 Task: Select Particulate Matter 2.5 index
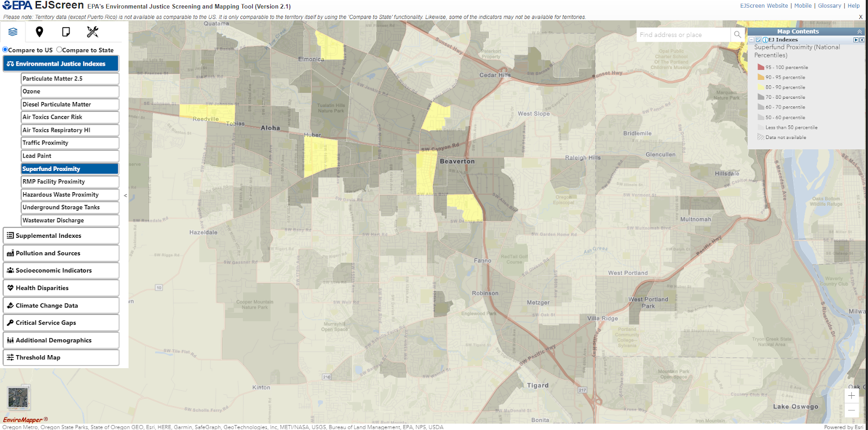[70, 79]
